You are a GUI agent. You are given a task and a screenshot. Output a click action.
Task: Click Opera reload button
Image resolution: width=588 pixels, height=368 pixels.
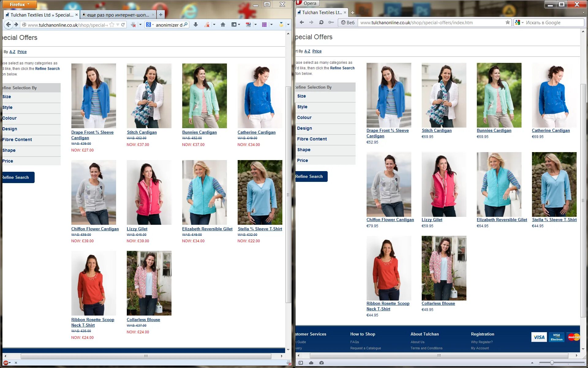pyautogui.click(x=321, y=22)
